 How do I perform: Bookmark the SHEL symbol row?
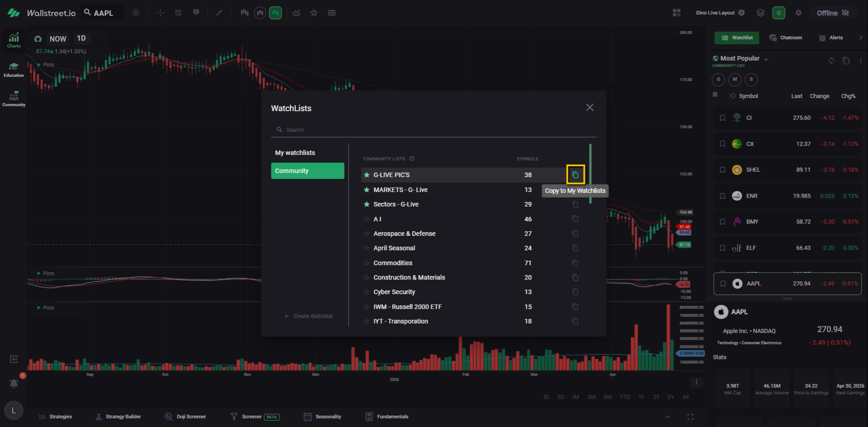point(722,170)
